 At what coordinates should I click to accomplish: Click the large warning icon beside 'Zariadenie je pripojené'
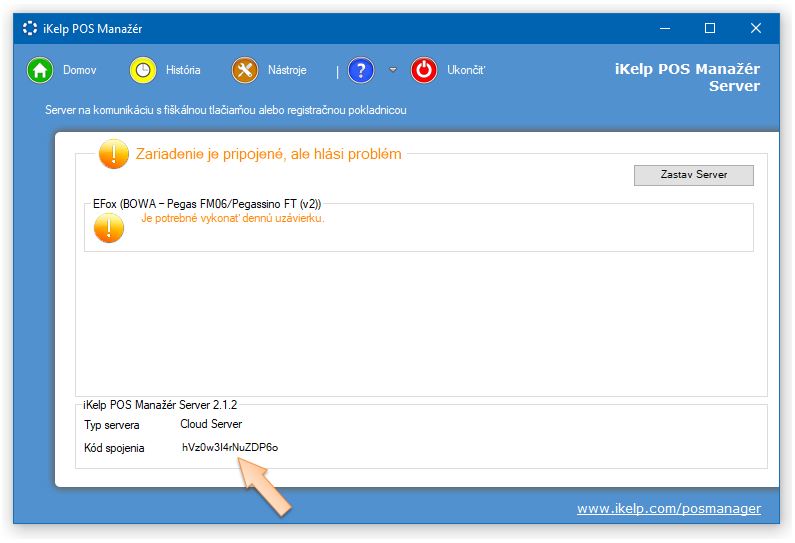click(x=114, y=154)
